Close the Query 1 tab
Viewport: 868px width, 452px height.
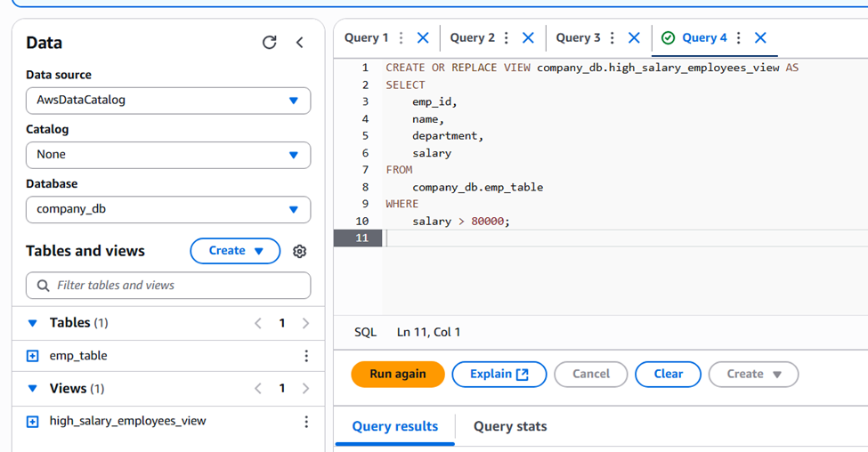click(423, 37)
